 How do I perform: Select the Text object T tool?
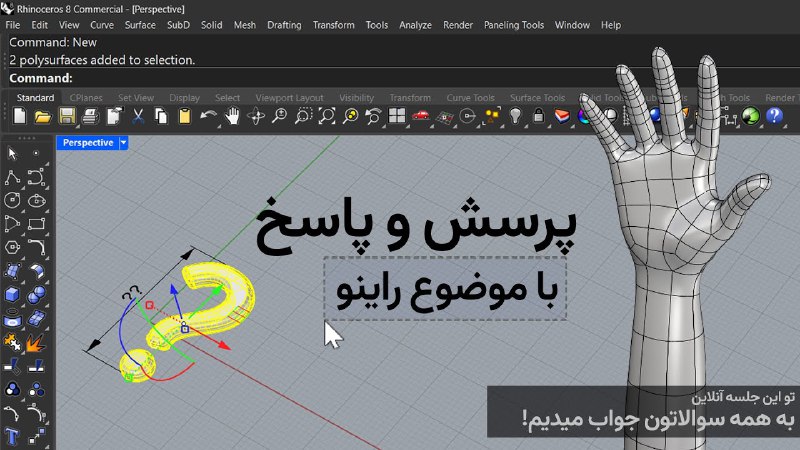point(12,437)
